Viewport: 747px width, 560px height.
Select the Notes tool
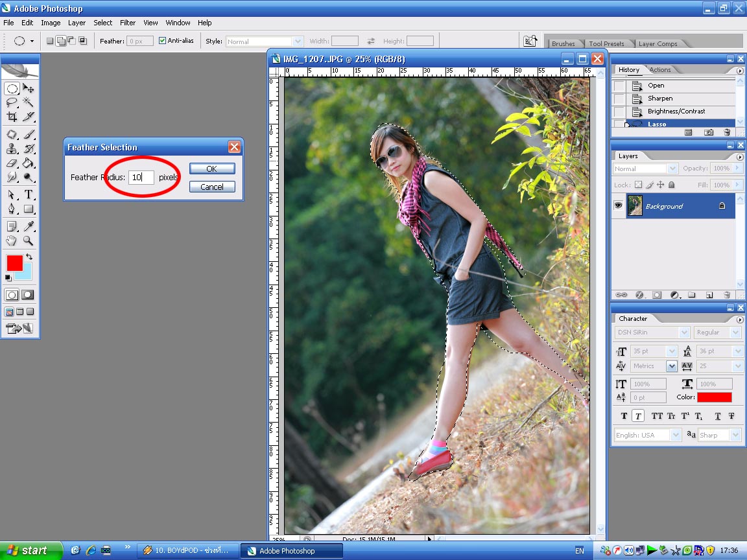[12, 226]
